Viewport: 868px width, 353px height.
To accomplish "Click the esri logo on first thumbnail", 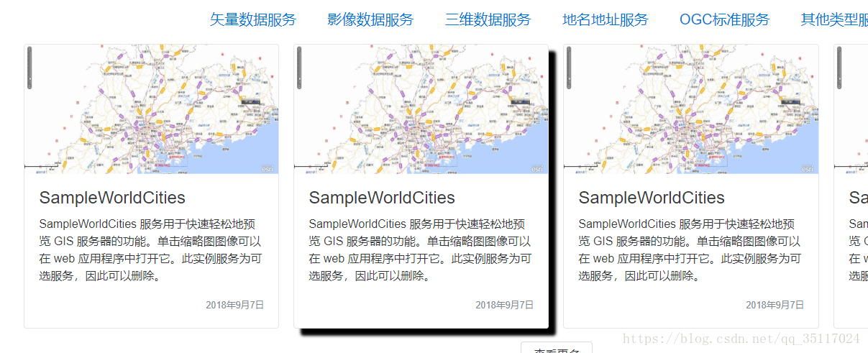I will pos(268,169).
